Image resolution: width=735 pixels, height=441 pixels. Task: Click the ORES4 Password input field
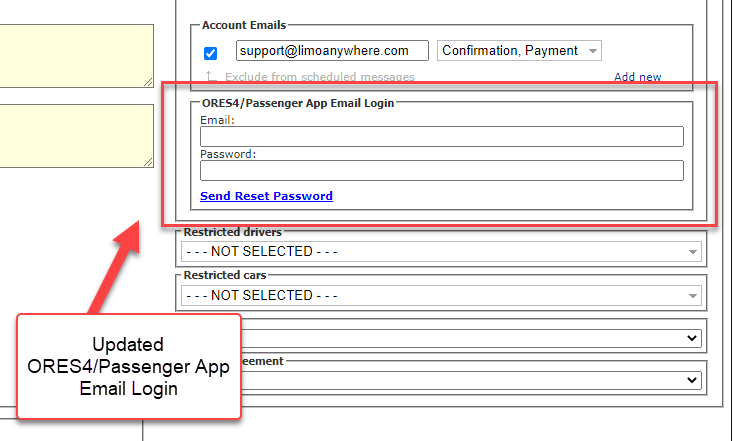coord(441,171)
